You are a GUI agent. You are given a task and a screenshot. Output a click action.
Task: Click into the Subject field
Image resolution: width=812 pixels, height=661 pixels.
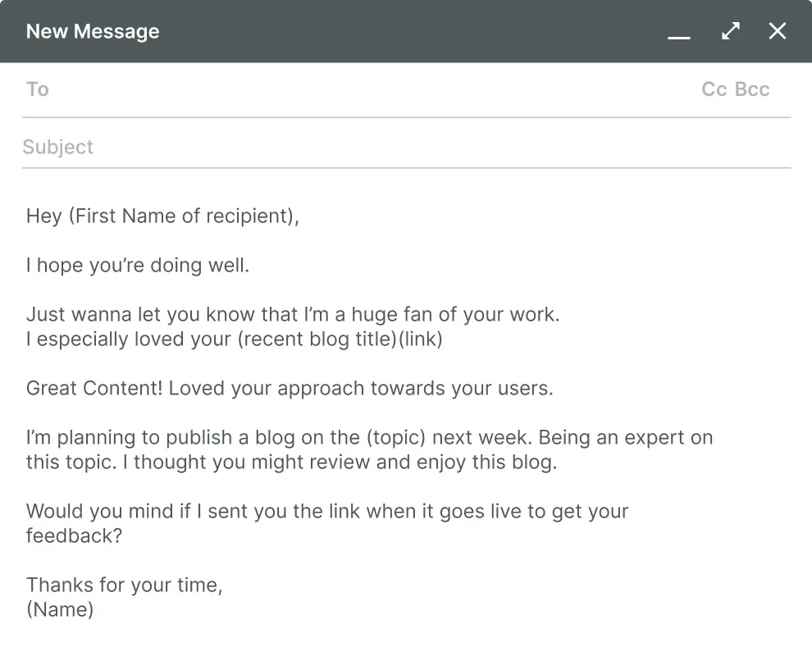click(328, 147)
